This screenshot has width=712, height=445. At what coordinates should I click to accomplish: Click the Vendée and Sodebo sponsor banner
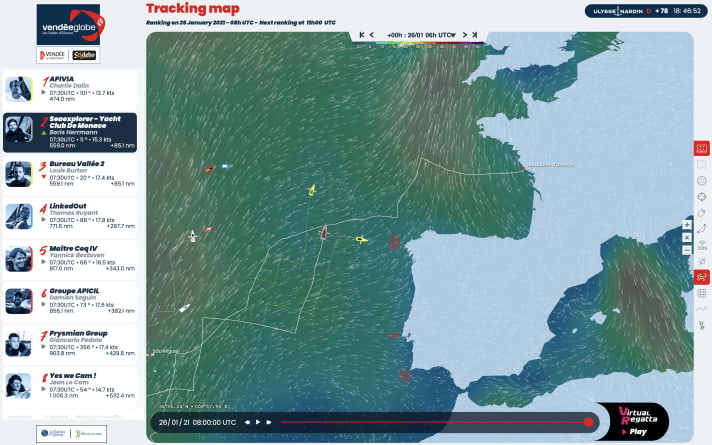pyautogui.click(x=68, y=55)
